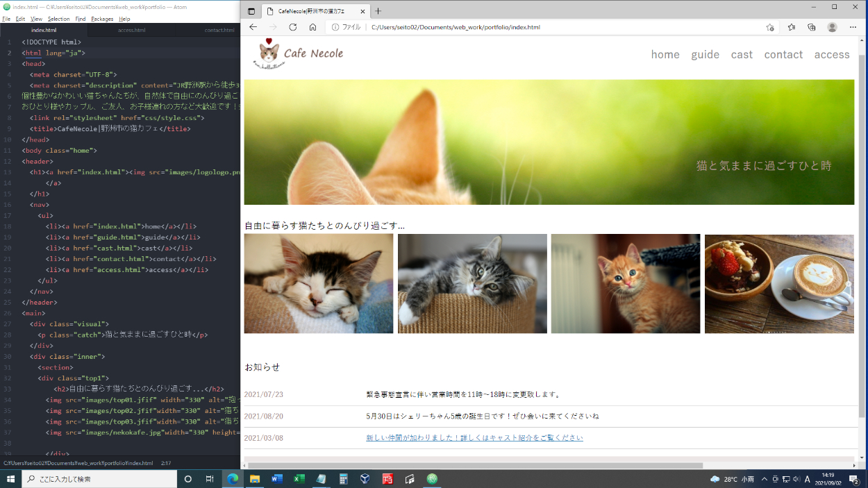
Task: Switch to the access.html editor tab
Action: tap(131, 31)
